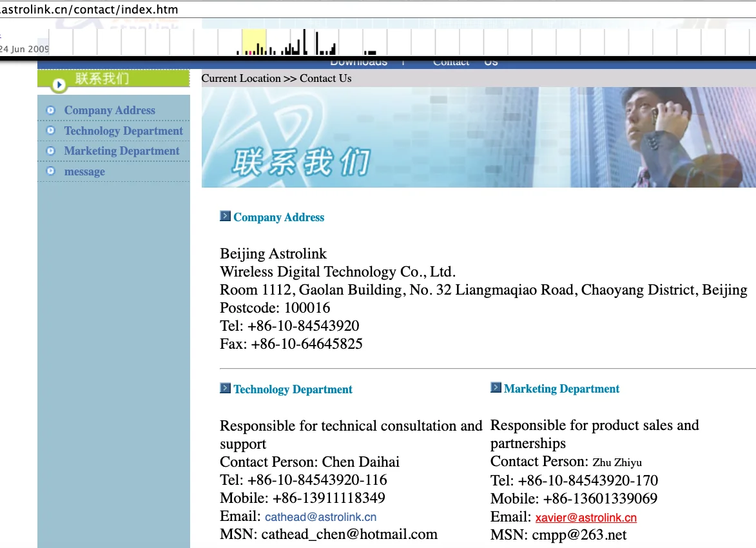
Task: Click the bullet icon beside Marketing Department in sidebar
Action: [x=51, y=151]
